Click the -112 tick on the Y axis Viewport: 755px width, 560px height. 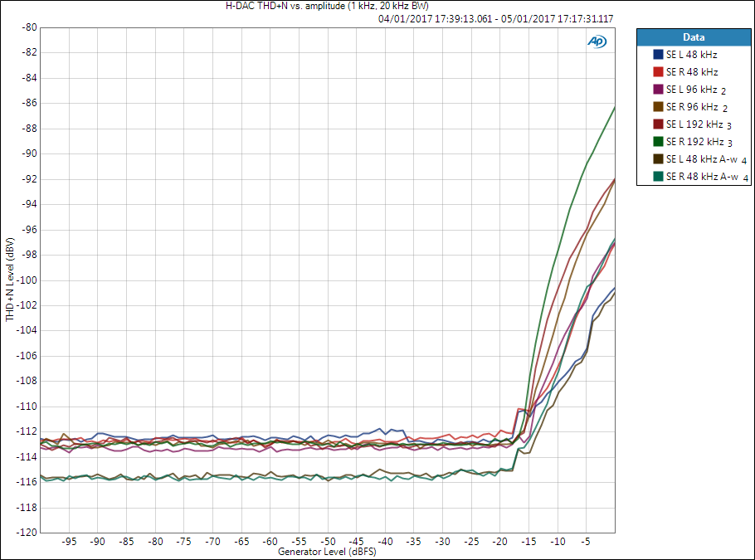(x=27, y=431)
